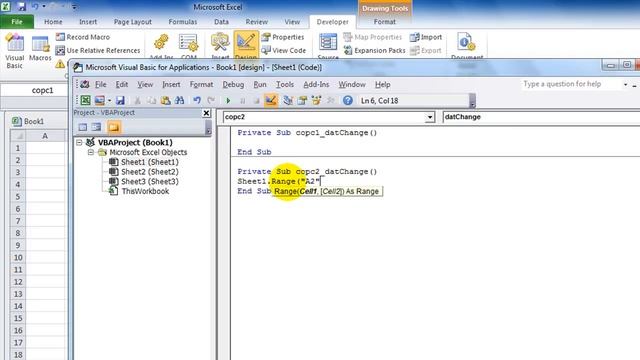Open the VBA toolbar options arrow
This screenshot has width=640, height=360.
472,101
